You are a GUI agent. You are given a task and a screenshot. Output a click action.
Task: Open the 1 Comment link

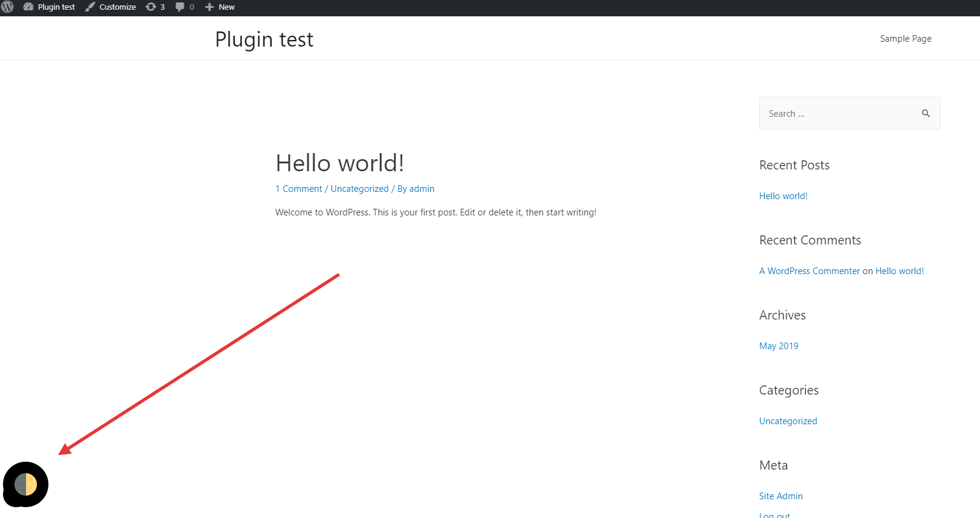click(x=299, y=189)
